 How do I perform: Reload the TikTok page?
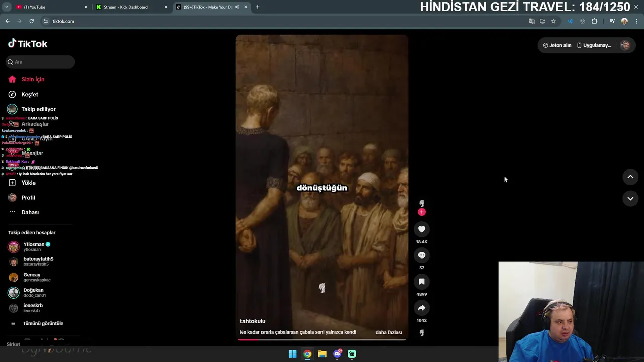[31, 21]
